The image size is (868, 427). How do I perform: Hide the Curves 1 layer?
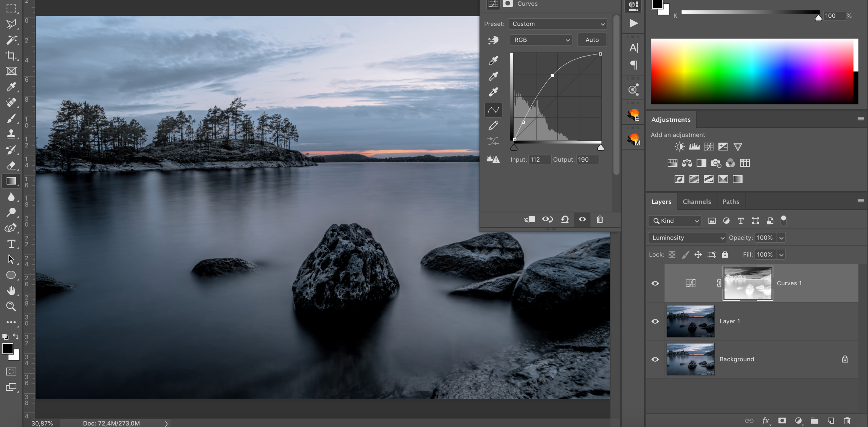click(x=655, y=283)
